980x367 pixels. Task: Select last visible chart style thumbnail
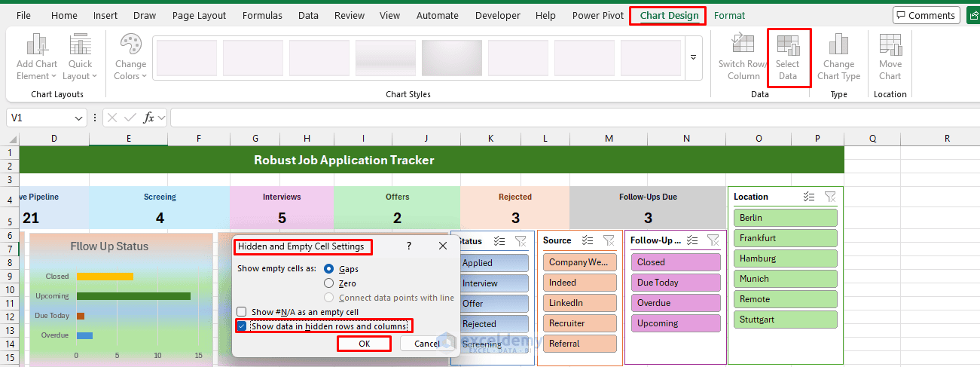pos(651,57)
